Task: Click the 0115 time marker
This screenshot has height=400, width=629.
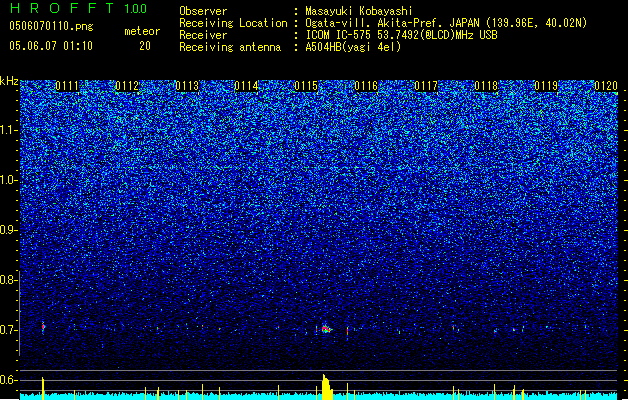Action: [x=306, y=86]
